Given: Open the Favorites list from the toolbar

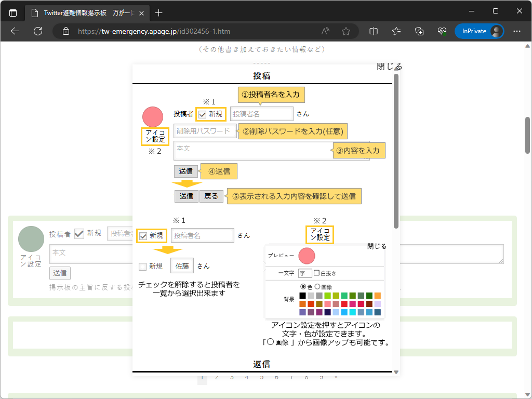Looking at the screenshot, I should tap(396, 31).
